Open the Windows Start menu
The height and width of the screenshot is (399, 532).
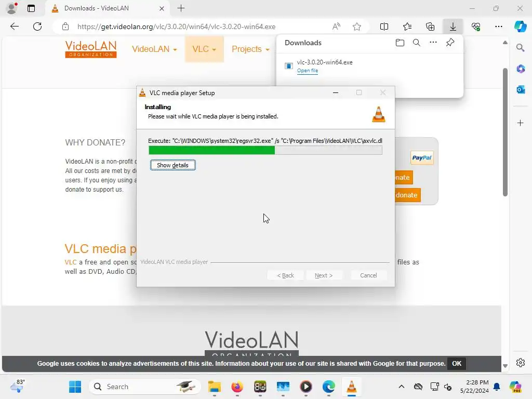pyautogui.click(x=75, y=387)
